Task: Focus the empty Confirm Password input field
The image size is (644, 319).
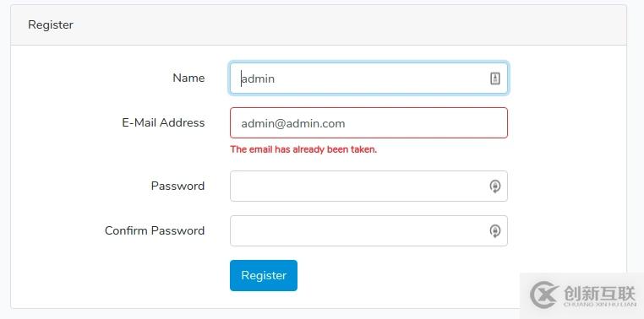Action: [368, 231]
